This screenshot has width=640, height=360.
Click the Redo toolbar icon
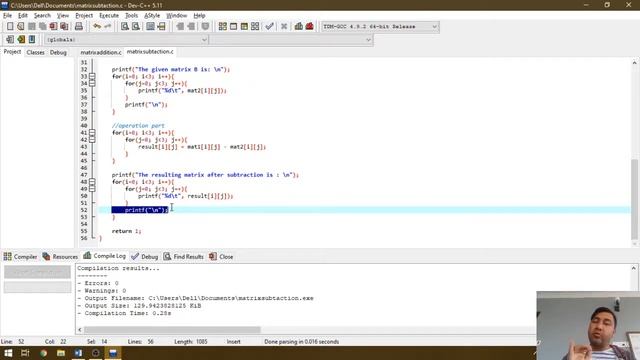(x=108, y=27)
